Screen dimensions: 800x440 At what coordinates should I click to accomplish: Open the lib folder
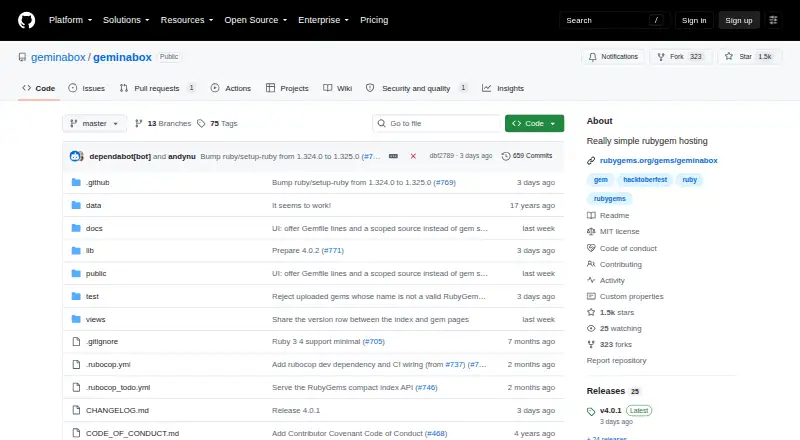point(90,251)
